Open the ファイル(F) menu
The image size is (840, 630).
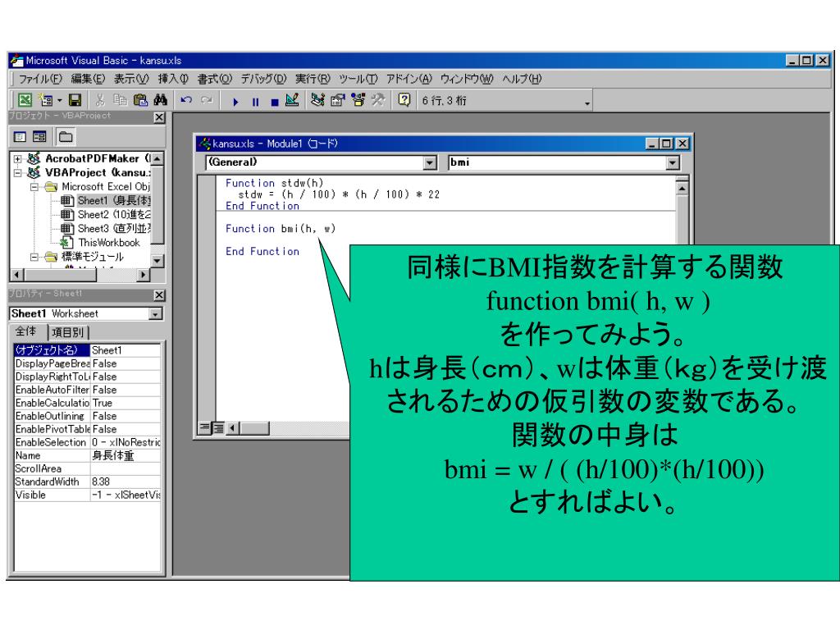click(40, 80)
